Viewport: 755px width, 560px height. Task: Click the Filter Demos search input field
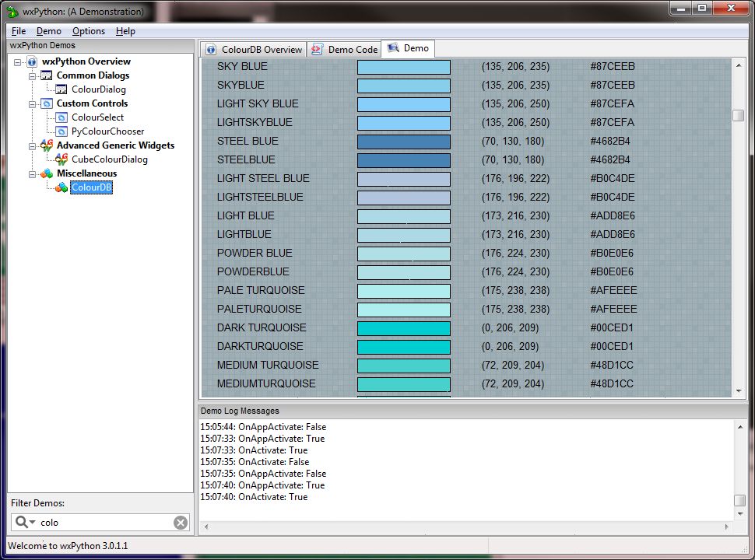pyautogui.click(x=100, y=523)
